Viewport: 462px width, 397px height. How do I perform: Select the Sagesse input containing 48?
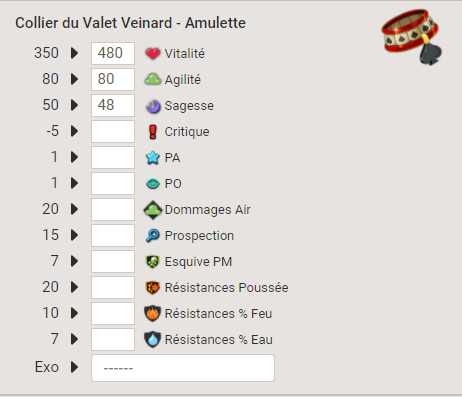click(113, 105)
